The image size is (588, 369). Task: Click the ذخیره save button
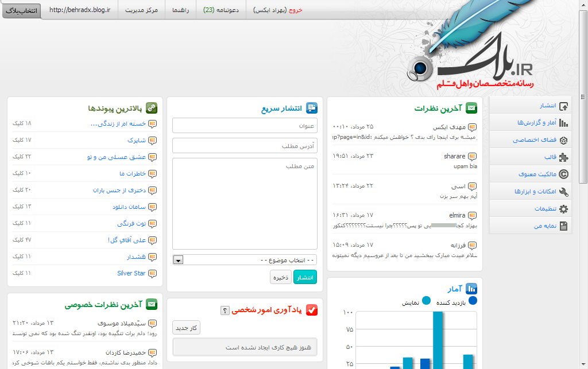point(280,277)
